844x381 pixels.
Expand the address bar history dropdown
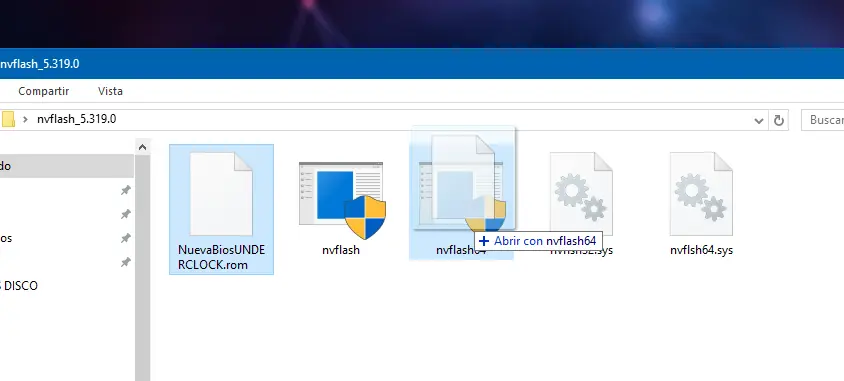(x=759, y=121)
